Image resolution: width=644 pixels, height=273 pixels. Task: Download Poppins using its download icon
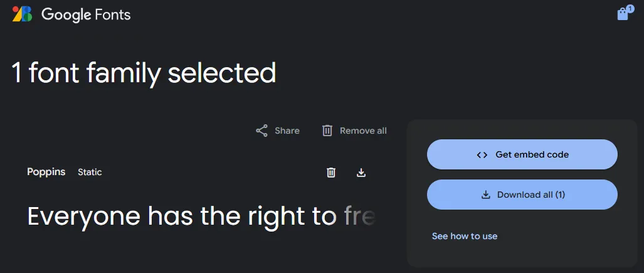361,173
